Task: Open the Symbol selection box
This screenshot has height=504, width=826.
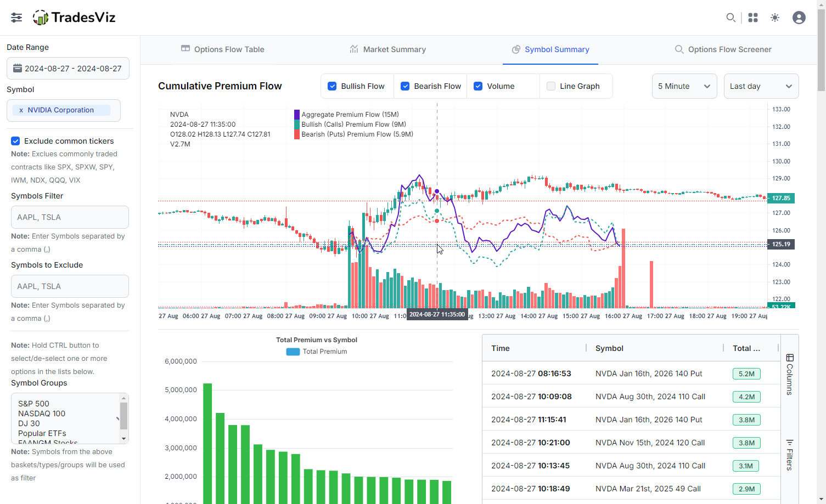Action: [64, 110]
